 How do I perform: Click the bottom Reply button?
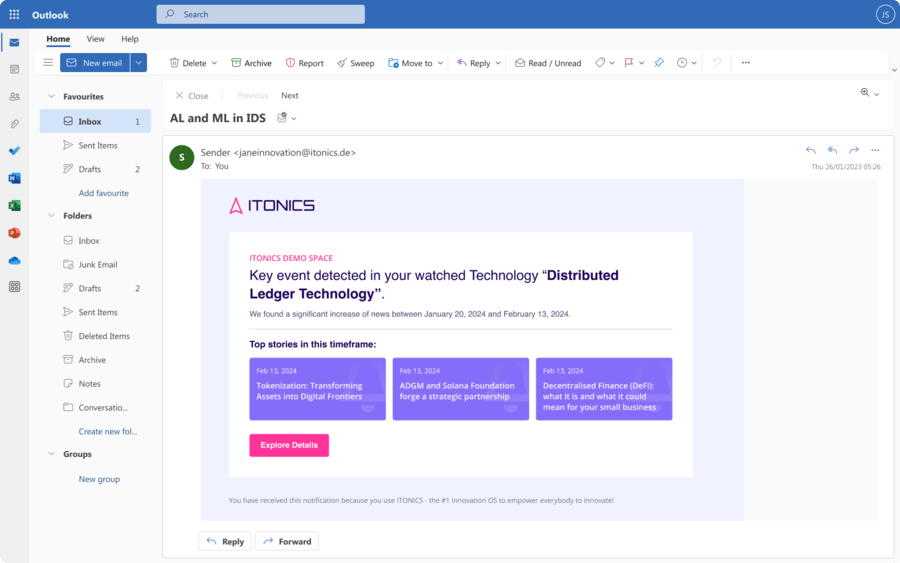[225, 541]
